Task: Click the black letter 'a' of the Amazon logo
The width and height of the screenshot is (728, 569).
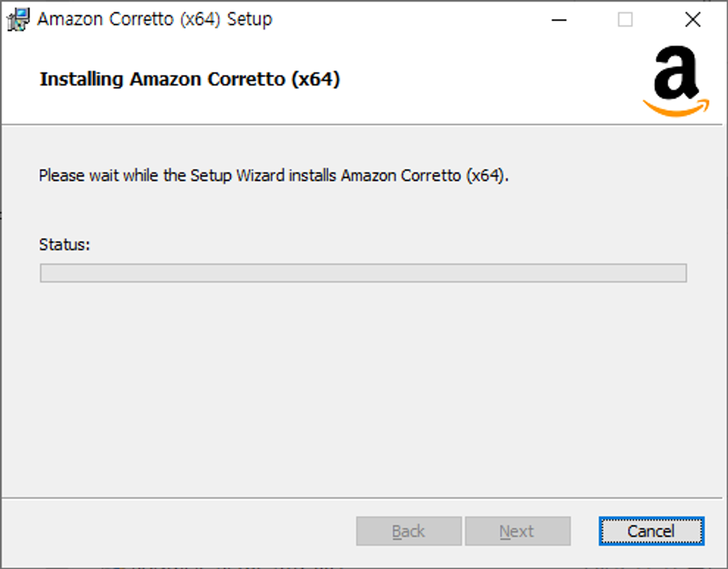Action: point(675,73)
